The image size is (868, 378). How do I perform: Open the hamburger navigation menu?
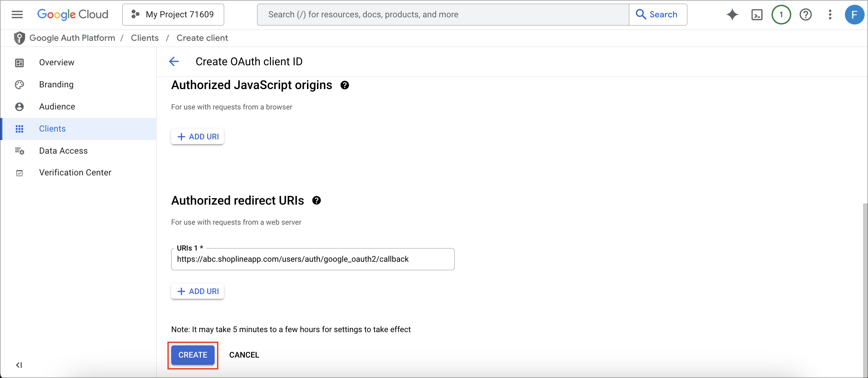click(17, 15)
